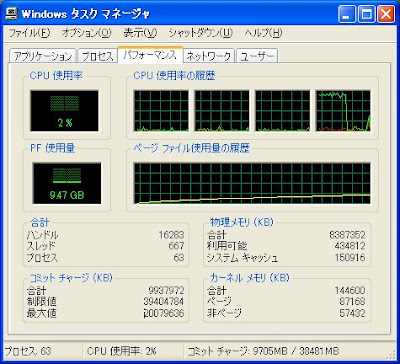
Task: Open the ヘルプ(H) menu
Action: [263, 33]
